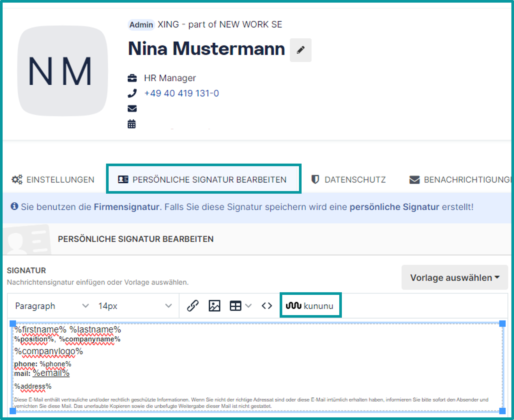Open the Paragraph format dropdown
The height and width of the screenshot is (420, 514).
click(52, 306)
